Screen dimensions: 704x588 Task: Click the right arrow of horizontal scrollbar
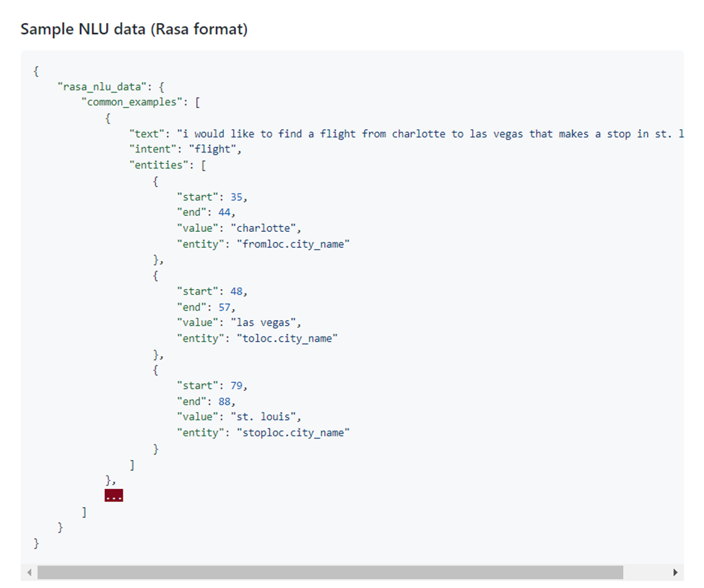[x=675, y=572]
